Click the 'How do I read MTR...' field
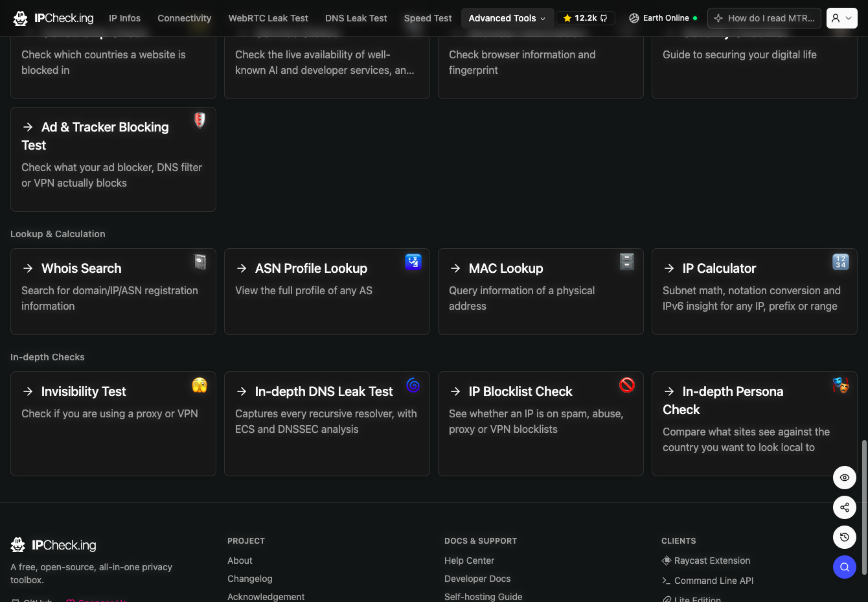Viewport: 868px width, 602px height. 764,18
